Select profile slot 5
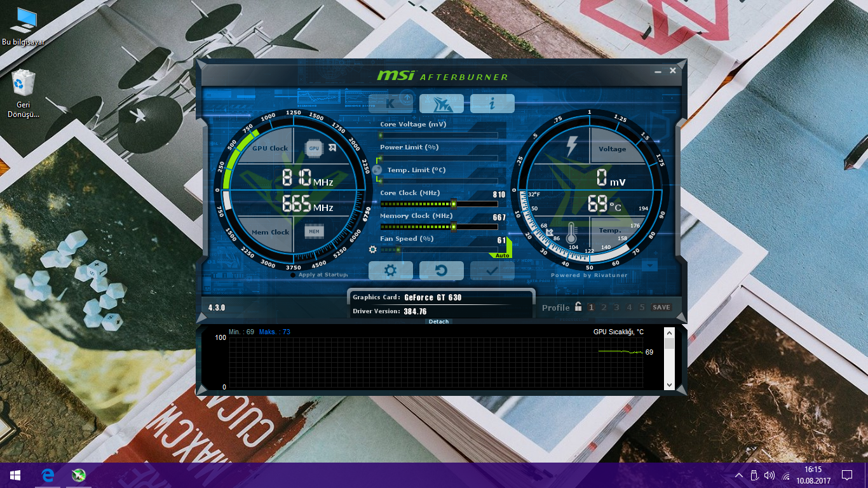The image size is (868, 488). 642,308
